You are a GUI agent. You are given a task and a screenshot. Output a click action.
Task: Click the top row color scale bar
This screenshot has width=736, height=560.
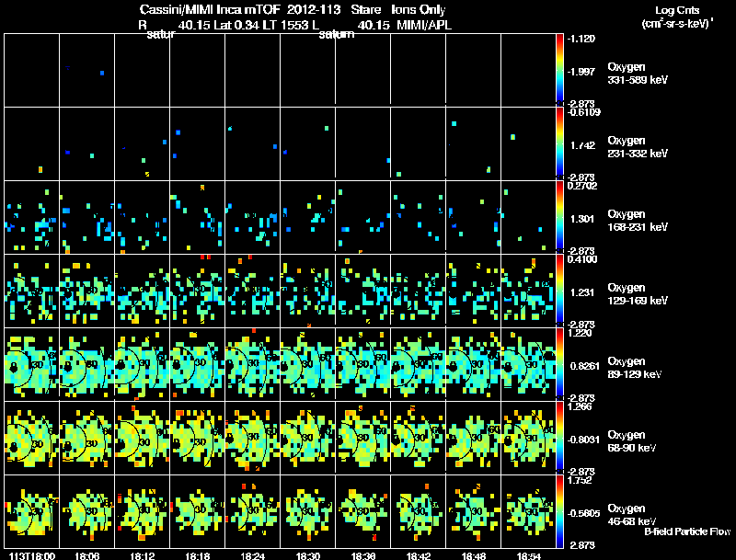(x=559, y=70)
